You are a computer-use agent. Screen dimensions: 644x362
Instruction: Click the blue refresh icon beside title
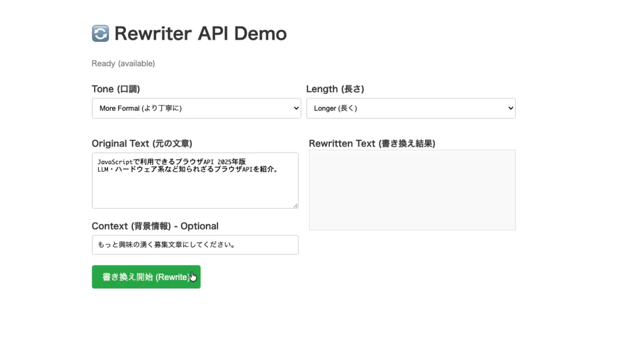point(100,34)
